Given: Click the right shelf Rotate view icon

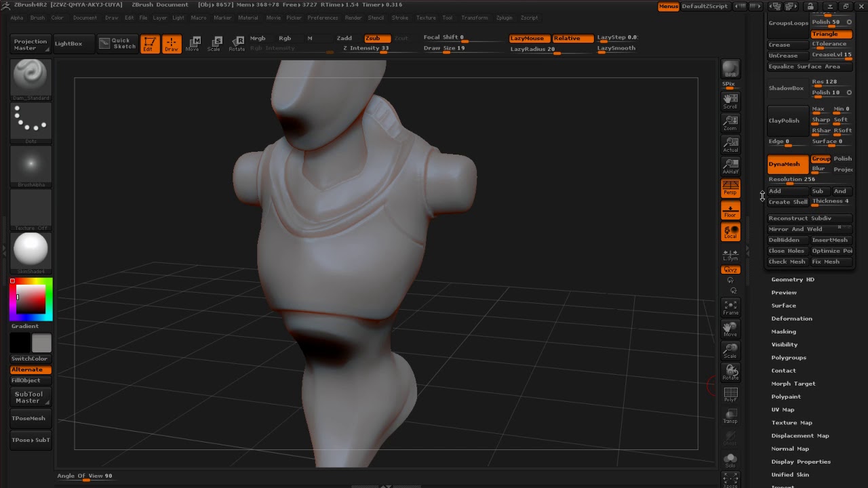Looking at the screenshot, I should (x=730, y=372).
